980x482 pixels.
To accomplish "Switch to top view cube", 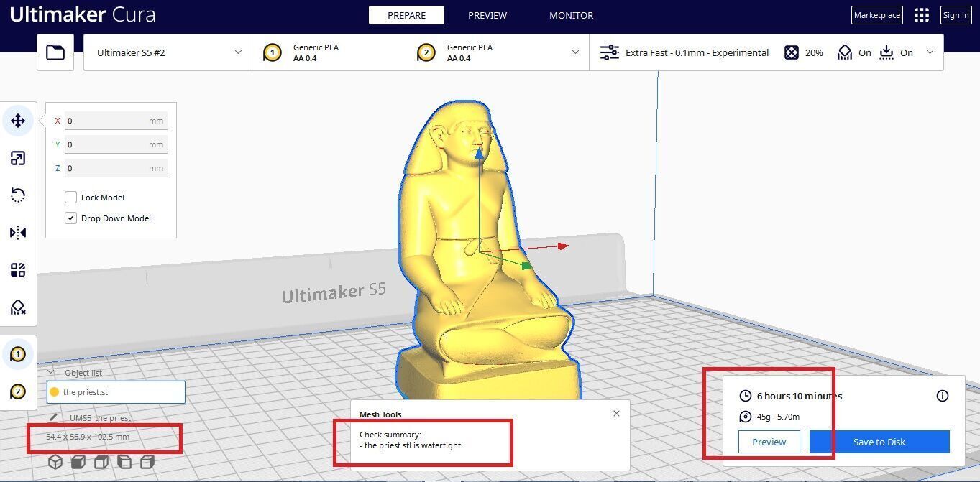I will pyautogui.click(x=101, y=462).
